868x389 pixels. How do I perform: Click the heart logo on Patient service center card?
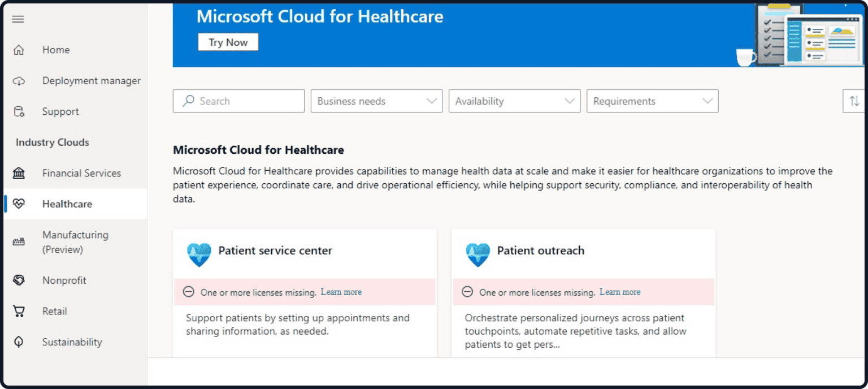tap(199, 254)
